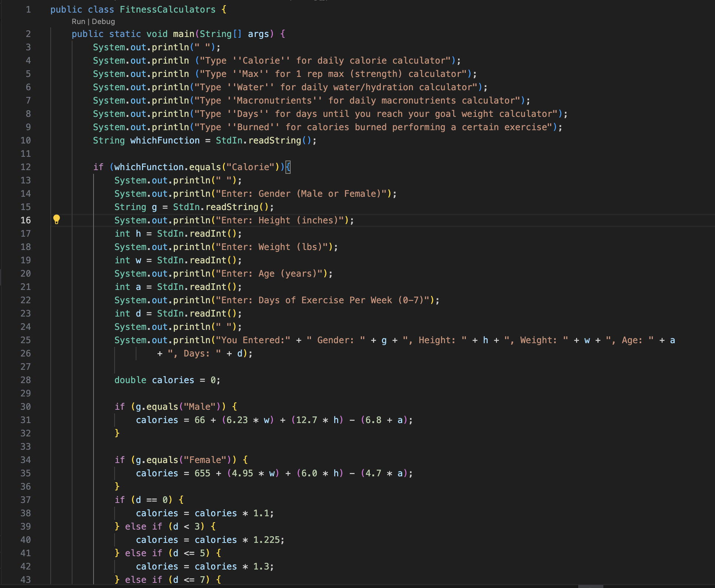
Task: Select line number 12 in the gutter
Action: [26, 167]
